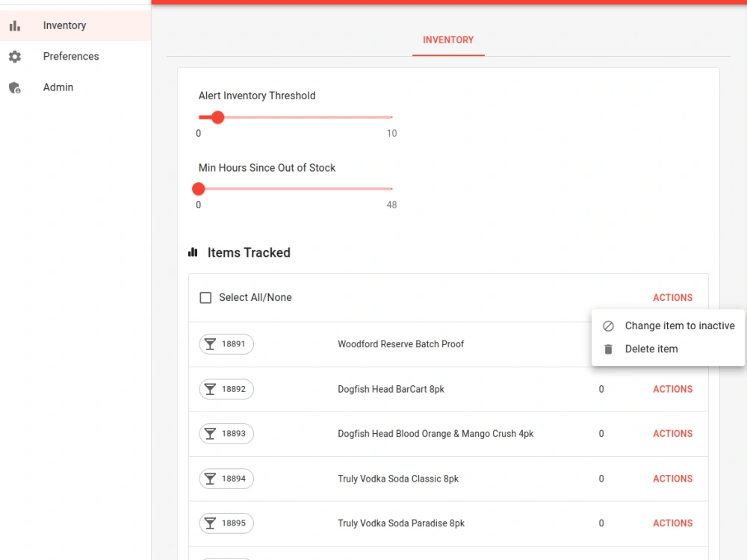Open ACTIONS for Dogfish Head BarCart 8pk
The height and width of the screenshot is (560, 747).
click(x=673, y=389)
